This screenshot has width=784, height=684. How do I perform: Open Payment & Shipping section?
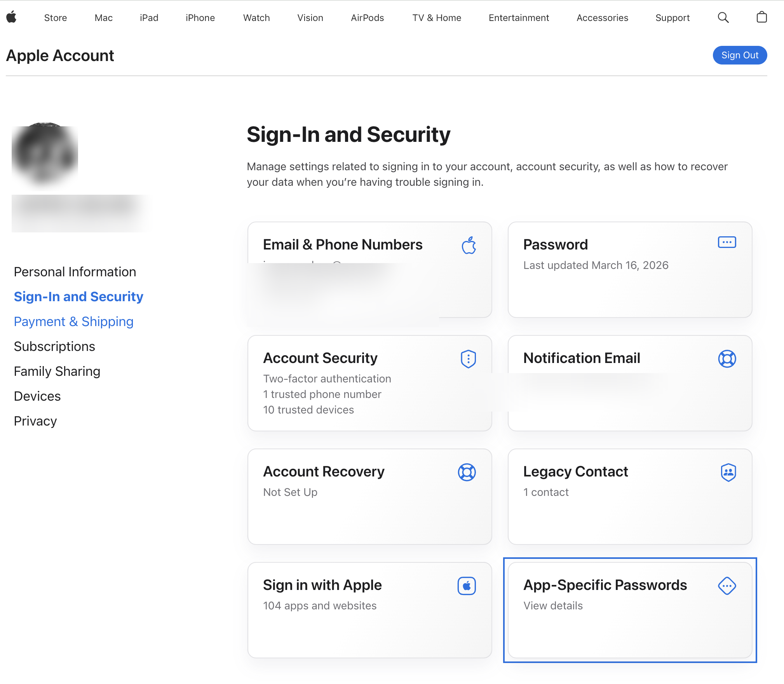pyautogui.click(x=74, y=321)
